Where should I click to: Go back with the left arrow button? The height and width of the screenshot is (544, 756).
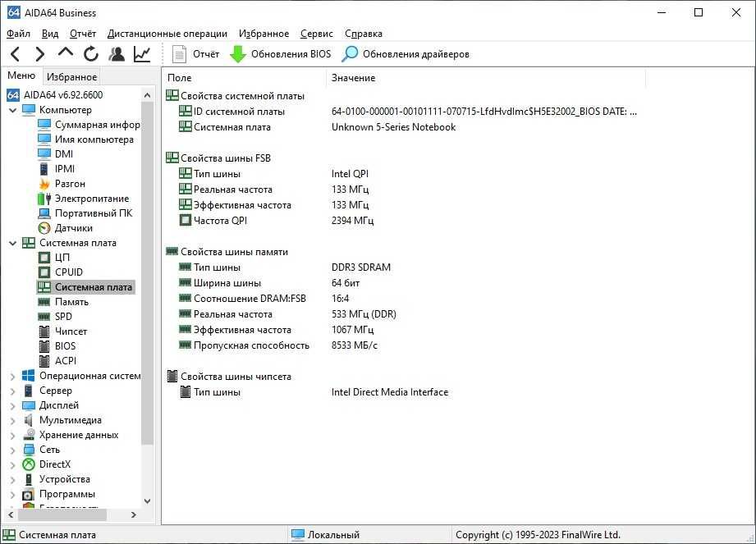click(15, 54)
